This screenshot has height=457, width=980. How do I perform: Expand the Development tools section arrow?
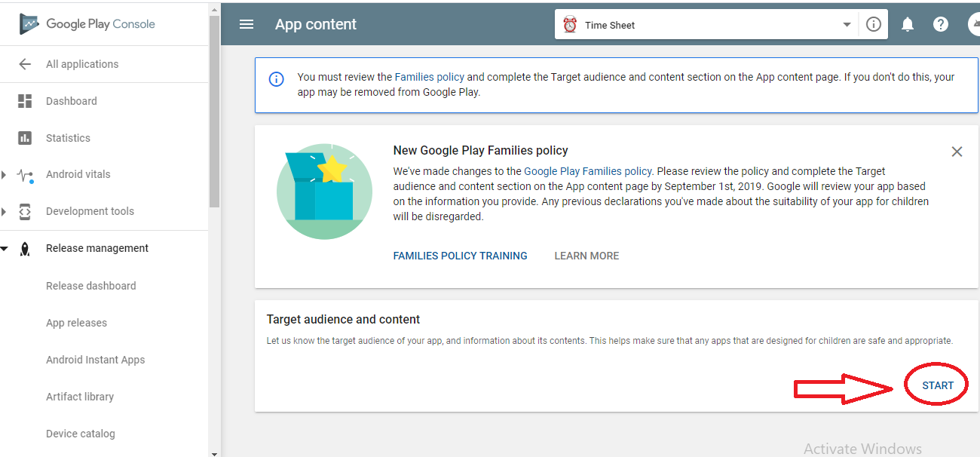(x=4, y=212)
